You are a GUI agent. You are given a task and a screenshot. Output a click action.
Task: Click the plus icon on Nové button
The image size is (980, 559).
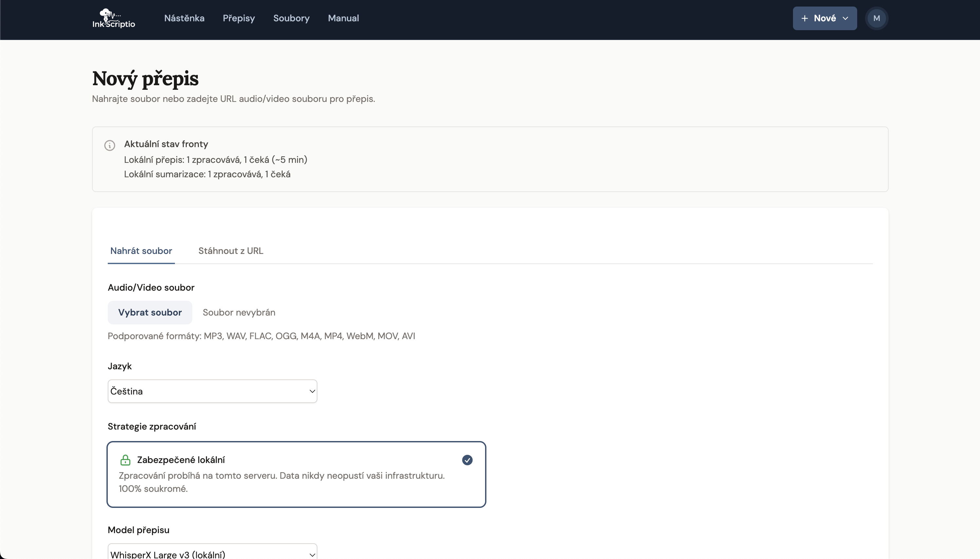[x=805, y=18]
